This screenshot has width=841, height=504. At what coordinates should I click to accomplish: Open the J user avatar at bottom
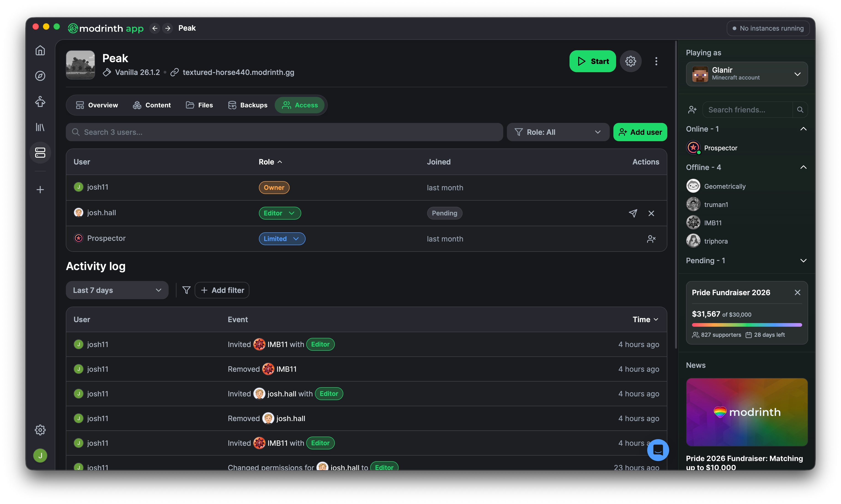(40, 455)
